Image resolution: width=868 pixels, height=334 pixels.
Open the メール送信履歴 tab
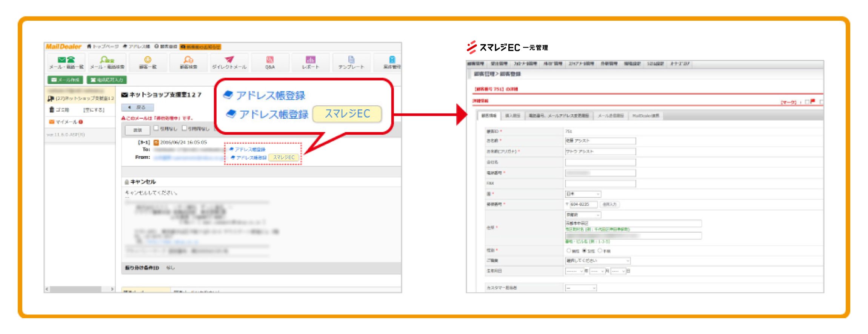(611, 116)
